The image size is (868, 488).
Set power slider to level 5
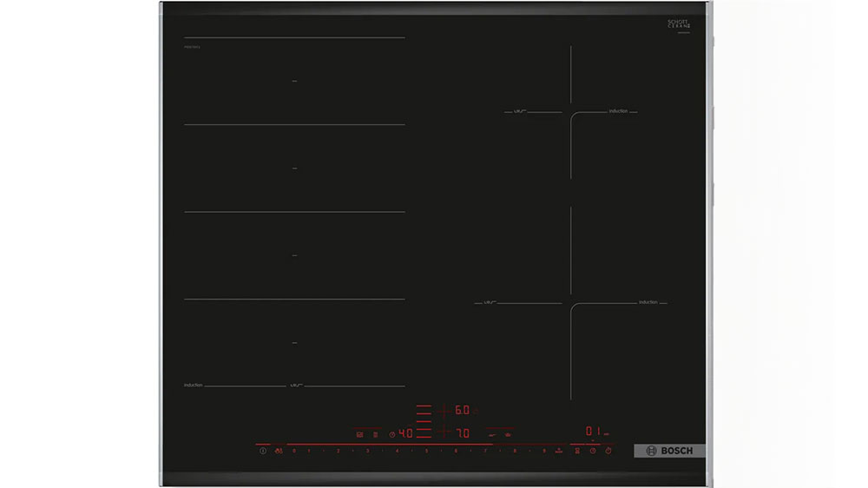pos(426,451)
